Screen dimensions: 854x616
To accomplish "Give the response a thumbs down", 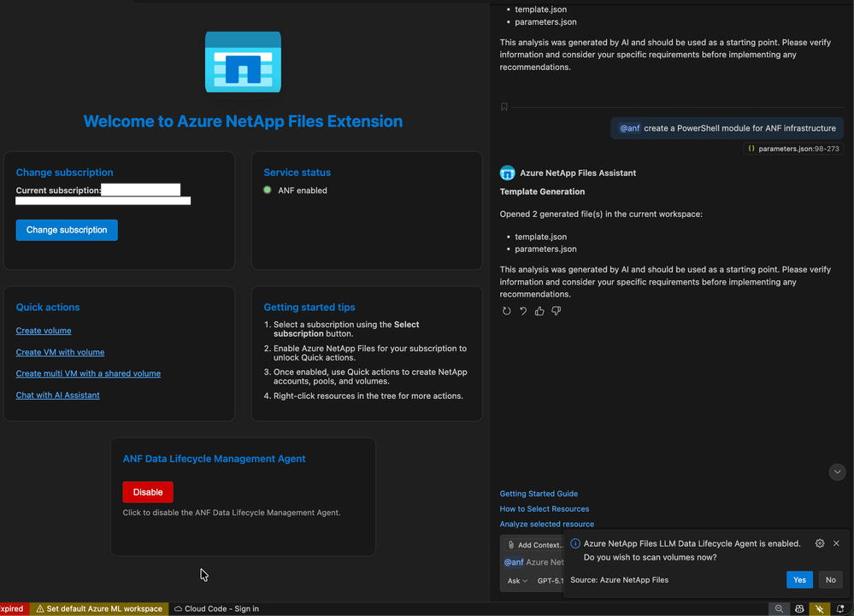I will click(x=556, y=311).
